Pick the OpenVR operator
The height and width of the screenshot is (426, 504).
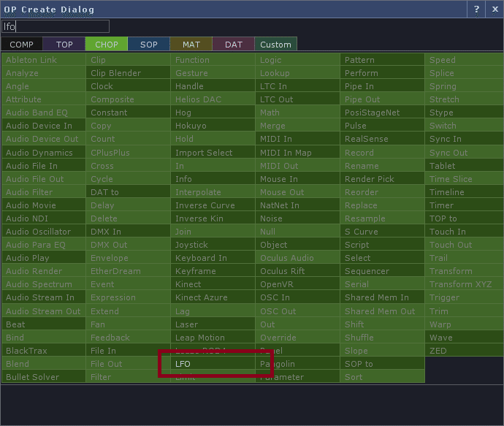coord(297,284)
